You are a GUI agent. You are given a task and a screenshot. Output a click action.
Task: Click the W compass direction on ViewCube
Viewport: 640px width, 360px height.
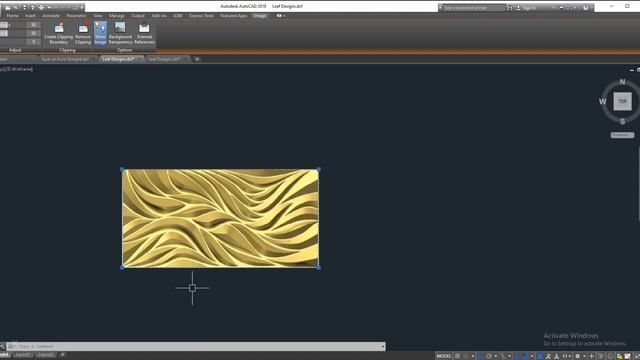(x=603, y=101)
